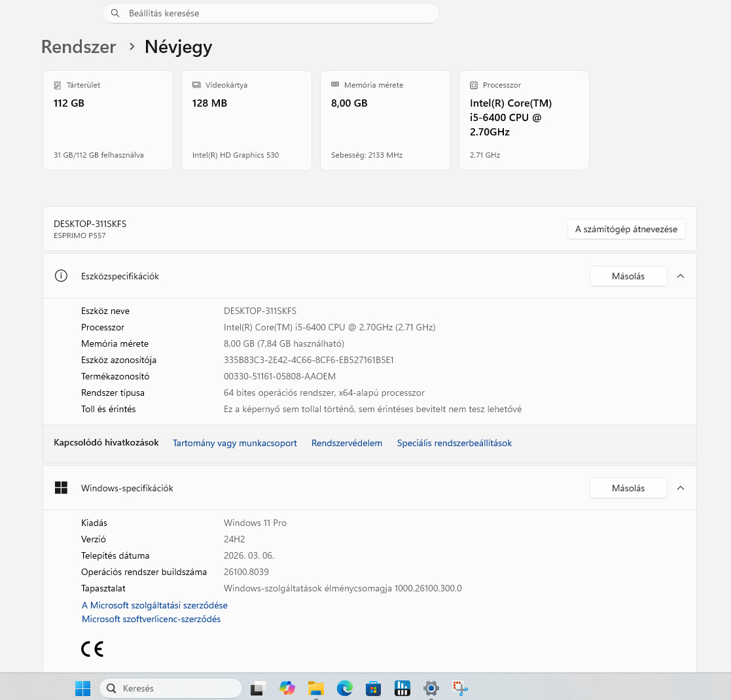Go back to Rendszer breadcrumb
The width and height of the screenshot is (731, 700).
pyautogui.click(x=79, y=46)
